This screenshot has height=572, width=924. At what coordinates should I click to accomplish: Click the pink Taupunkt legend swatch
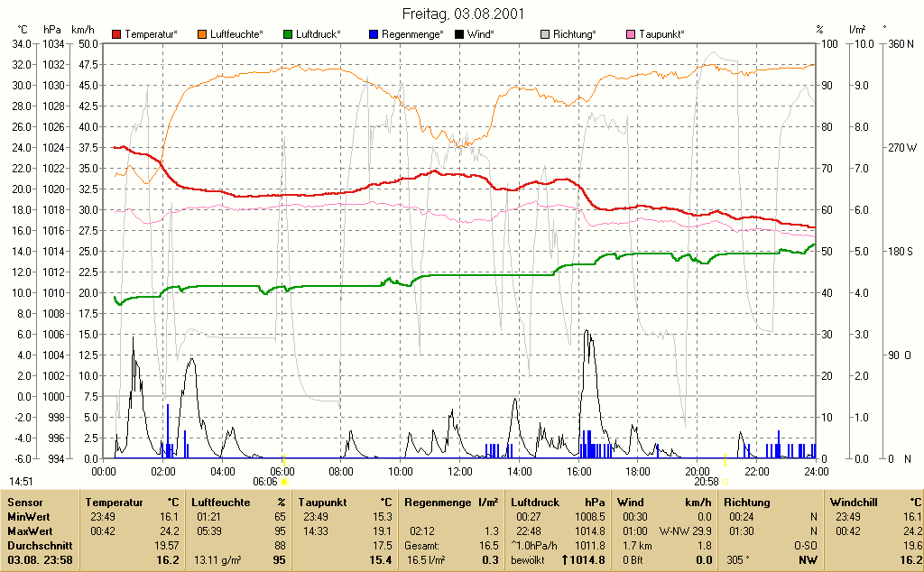(x=631, y=35)
